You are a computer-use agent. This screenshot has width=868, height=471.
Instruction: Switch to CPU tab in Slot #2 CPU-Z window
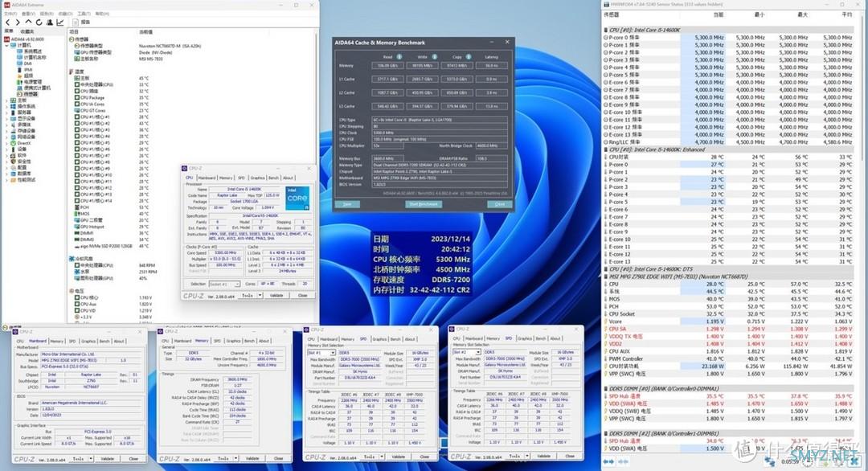[457, 338]
